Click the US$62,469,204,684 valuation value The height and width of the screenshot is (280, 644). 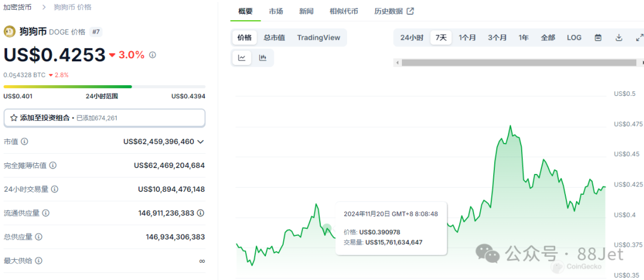[x=169, y=166]
